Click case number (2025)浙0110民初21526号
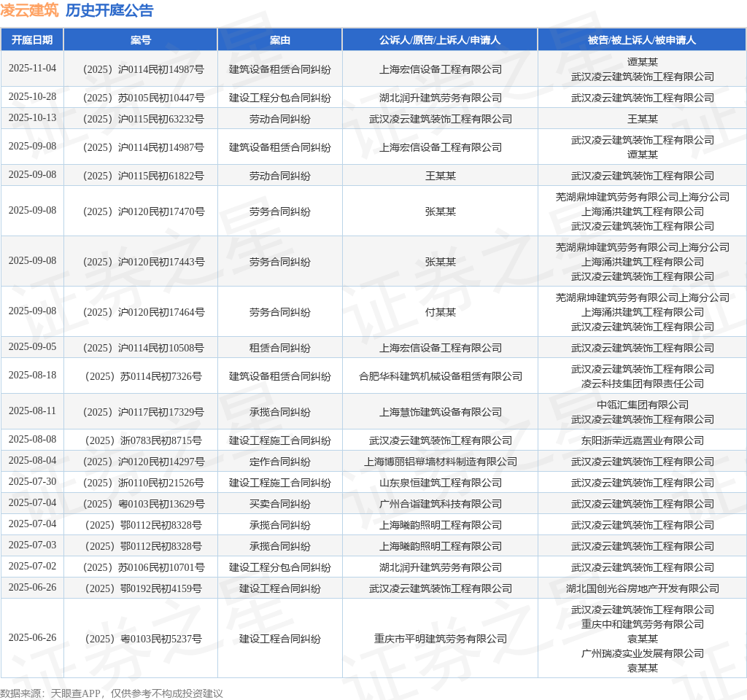This screenshot has width=747, height=700. click(x=144, y=483)
